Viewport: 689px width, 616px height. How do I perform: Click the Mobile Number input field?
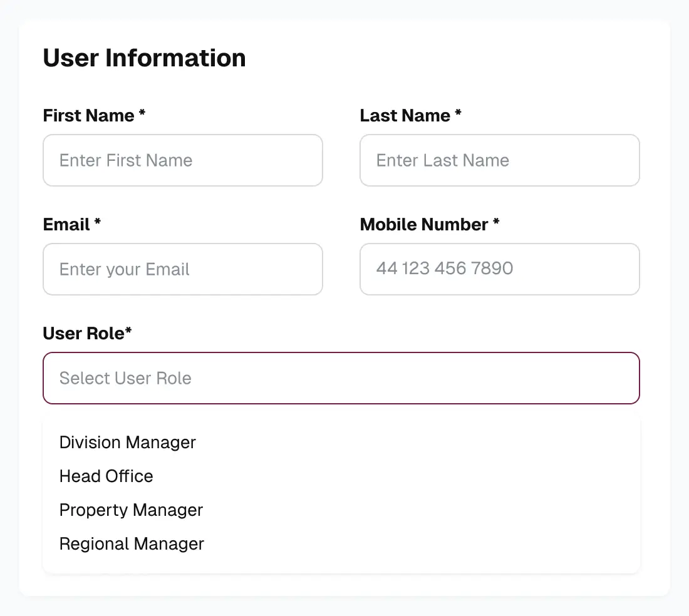(499, 269)
